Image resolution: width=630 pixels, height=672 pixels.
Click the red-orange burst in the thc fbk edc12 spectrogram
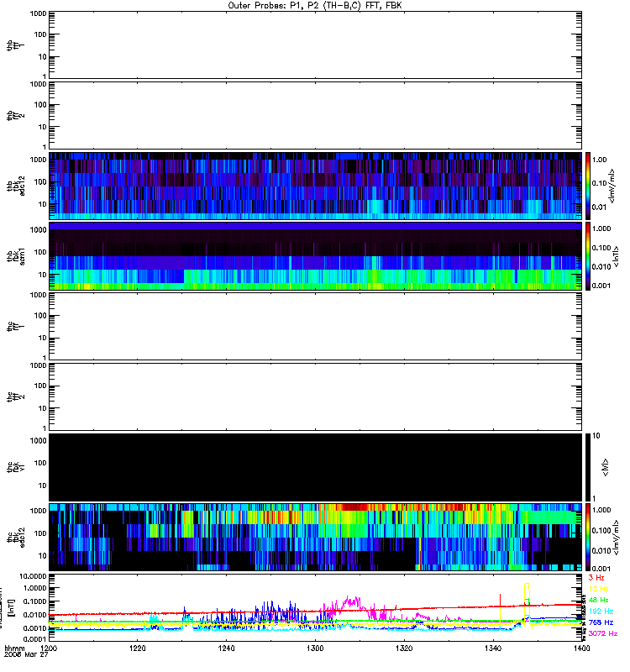pos(355,507)
